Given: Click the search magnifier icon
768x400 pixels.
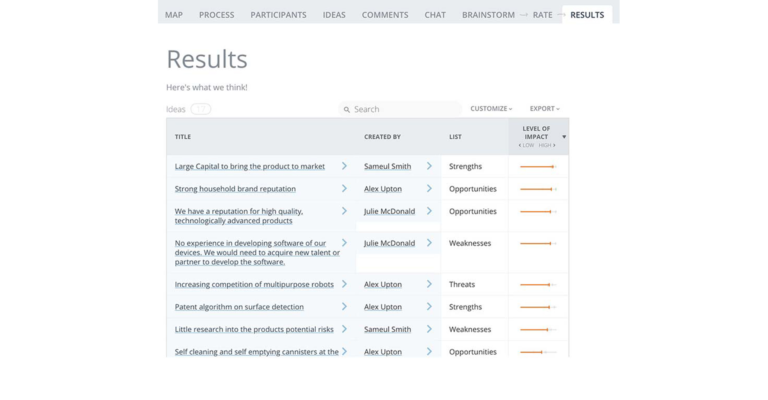Looking at the screenshot, I should [347, 110].
